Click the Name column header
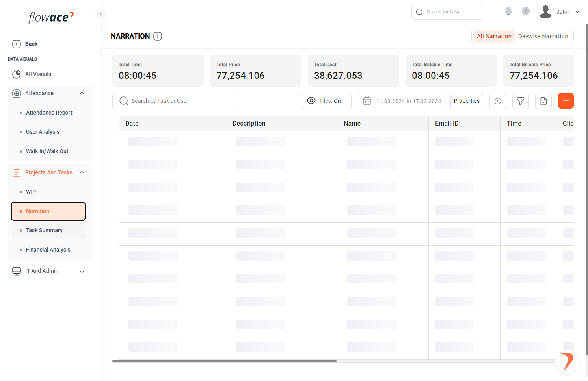 pyautogui.click(x=383, y=124)
